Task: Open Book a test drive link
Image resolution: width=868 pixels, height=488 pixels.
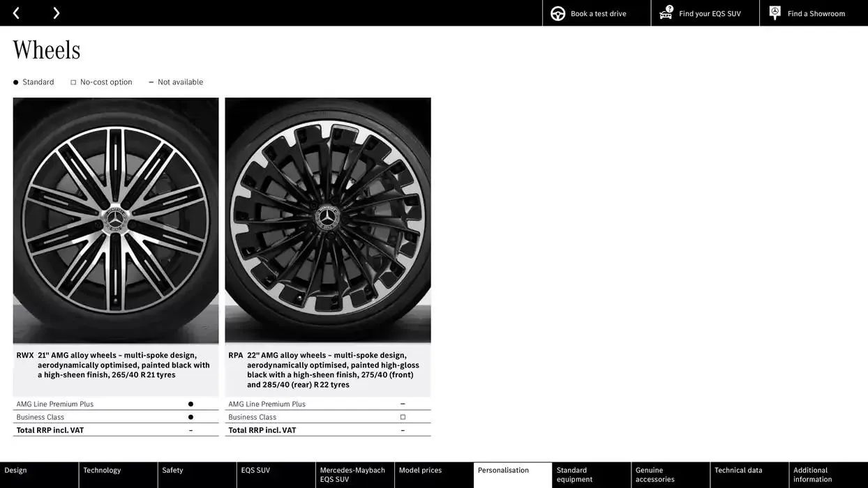Action: (x=598, y=14)
